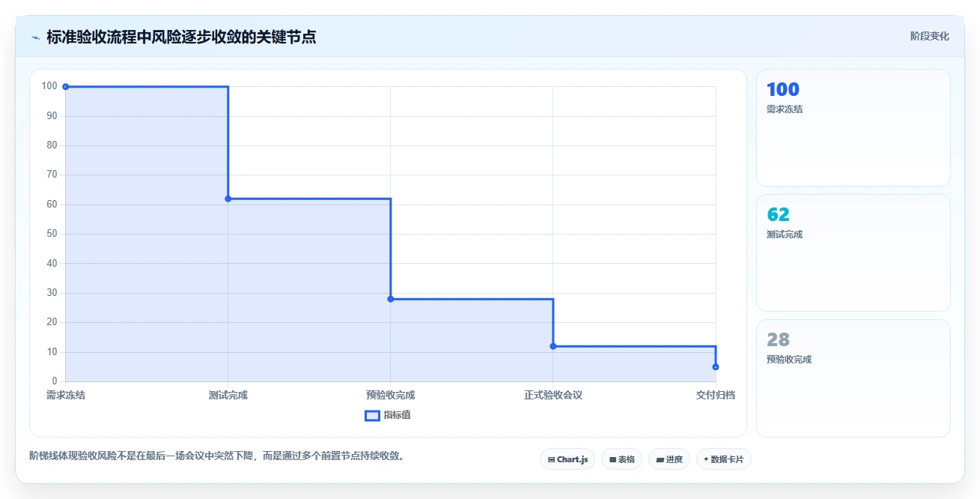
Task: Click the 28 value in 预验收完成 card
Action: pyautogui.click(x=779, y=340)
